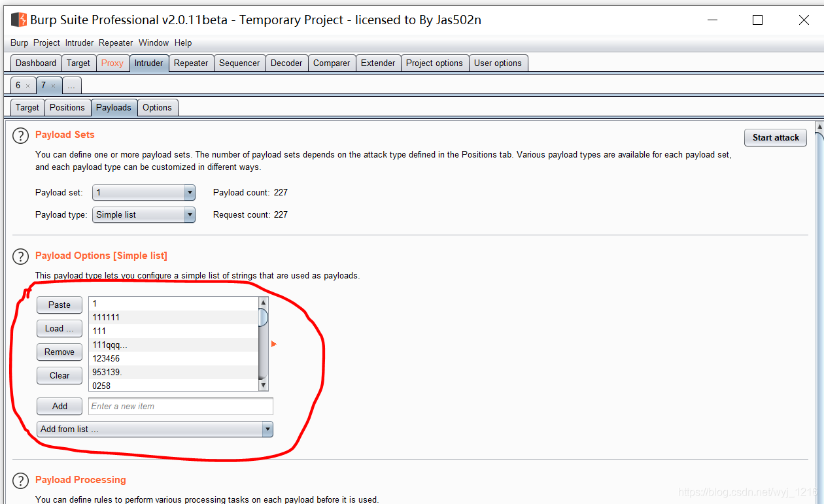Screen dimensions: 824x504
Task: Open the Project options tab
Action: click(434, 63)
